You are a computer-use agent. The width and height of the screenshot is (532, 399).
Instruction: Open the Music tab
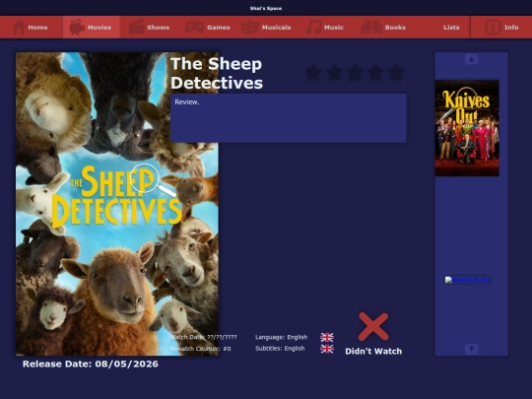(x=324, y=28)
